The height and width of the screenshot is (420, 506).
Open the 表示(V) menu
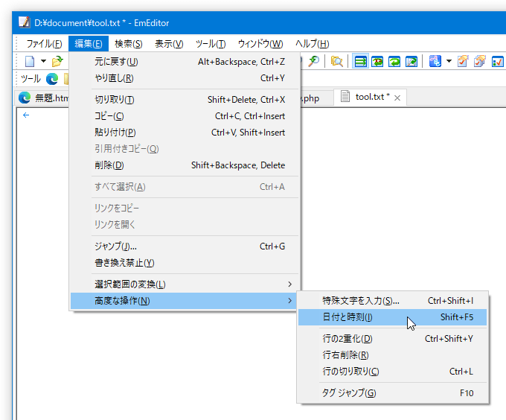(169, 44)
